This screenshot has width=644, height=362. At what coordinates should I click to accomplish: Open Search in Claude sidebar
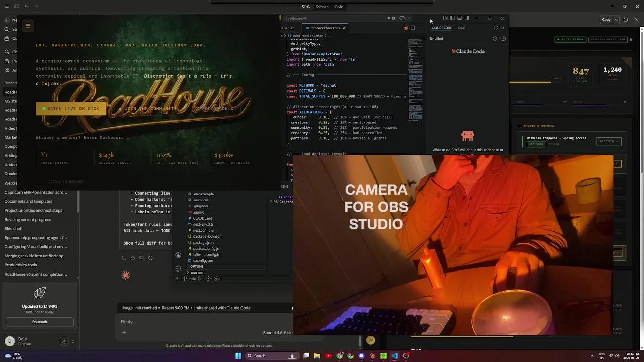[7, 29]
